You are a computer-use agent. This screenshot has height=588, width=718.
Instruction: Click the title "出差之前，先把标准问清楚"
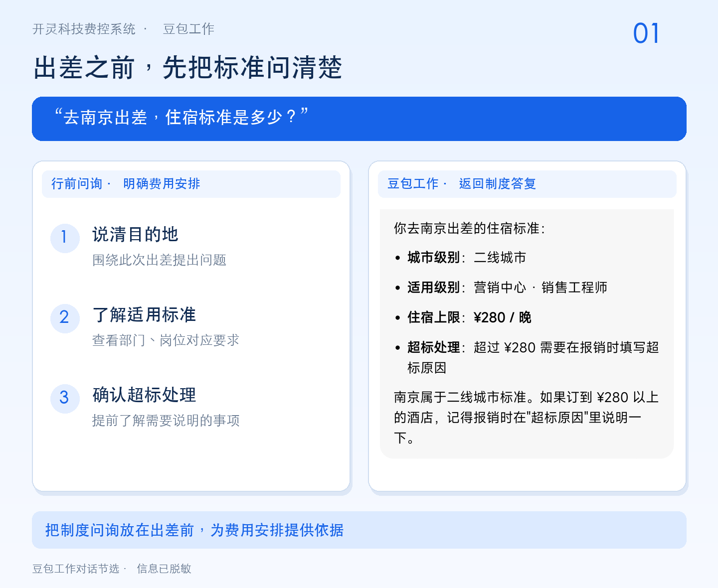tap(188, 68)
